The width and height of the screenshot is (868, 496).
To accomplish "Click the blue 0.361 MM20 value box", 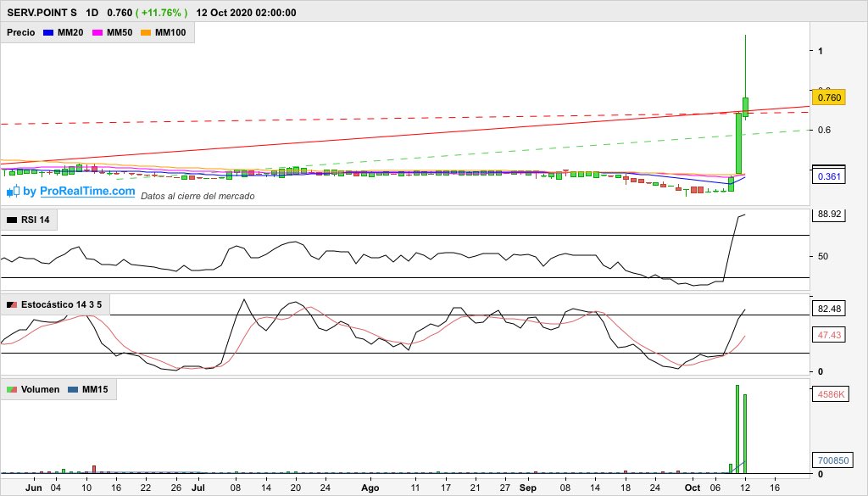I will coord(829,176).
